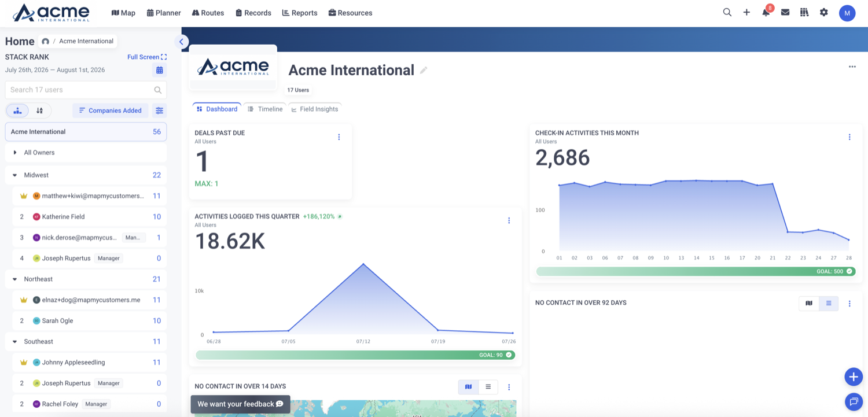The height and width of the screenshot is (417, 868).
Task: Open the user avatar M menu
Action: click(x=847, y=13)
